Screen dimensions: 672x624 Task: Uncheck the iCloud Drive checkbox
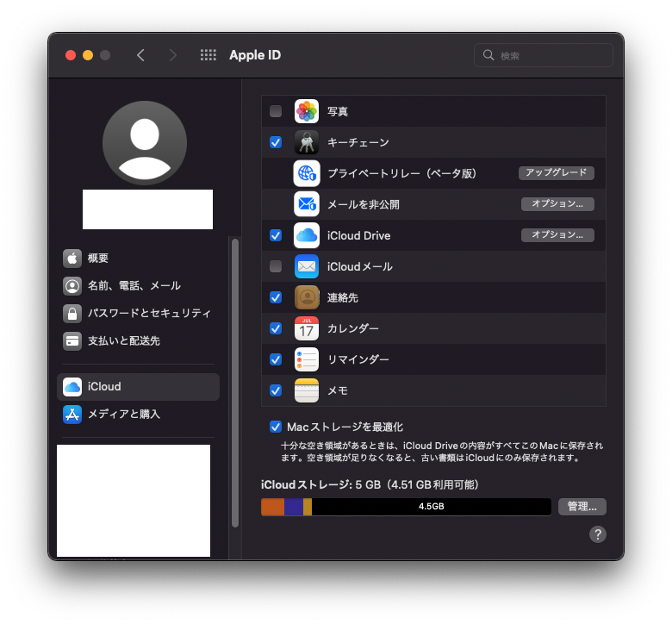(x=276, y=235)
